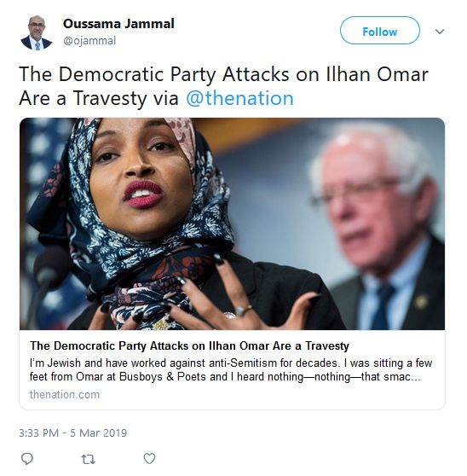Click the article description starting "I'm Jewish"
Screen dimensions: 467x476
click(x=231, y=369)
